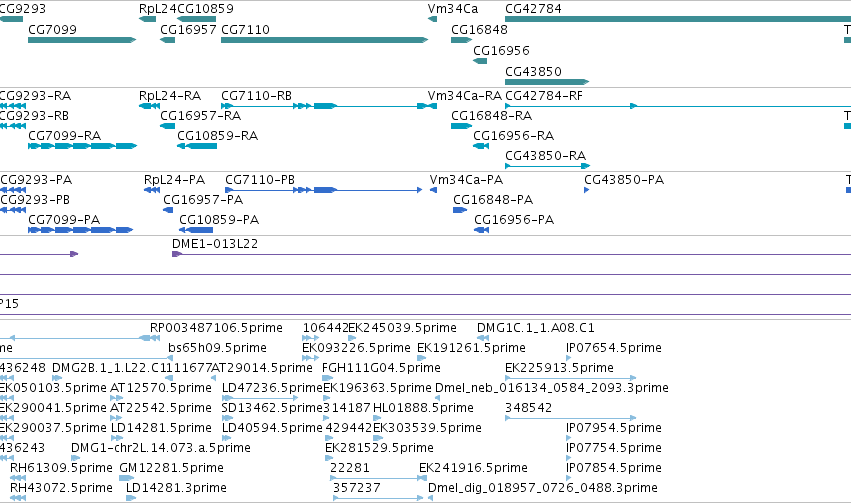Select transcript CG16957-RA
The image size is (851, 503).
click(x=200, y=116)
